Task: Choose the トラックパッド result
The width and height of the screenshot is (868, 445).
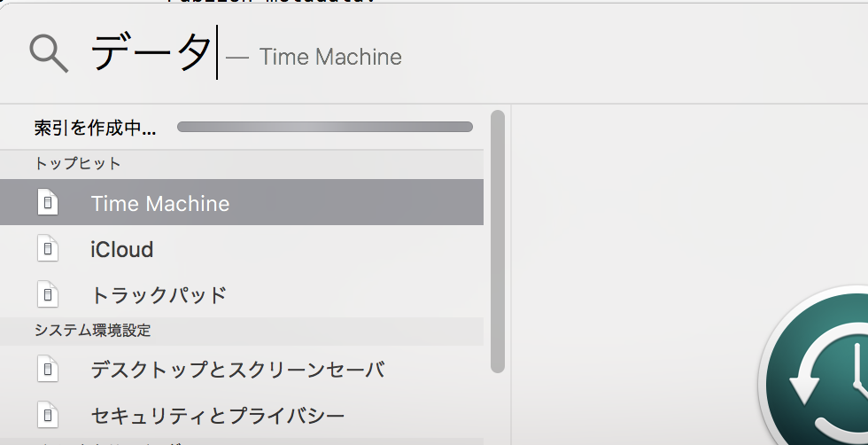Action: pos(241,295)
